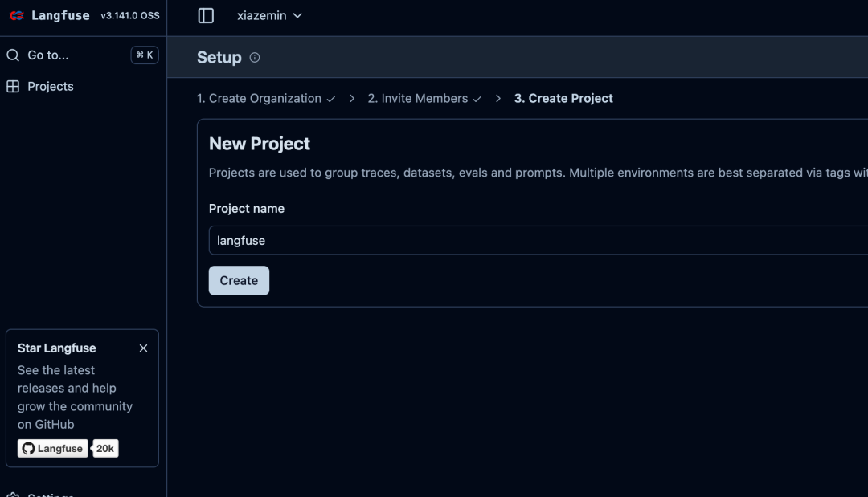Open the Go to... search
Screen dimensions: 868x497
tap(48, 55)
